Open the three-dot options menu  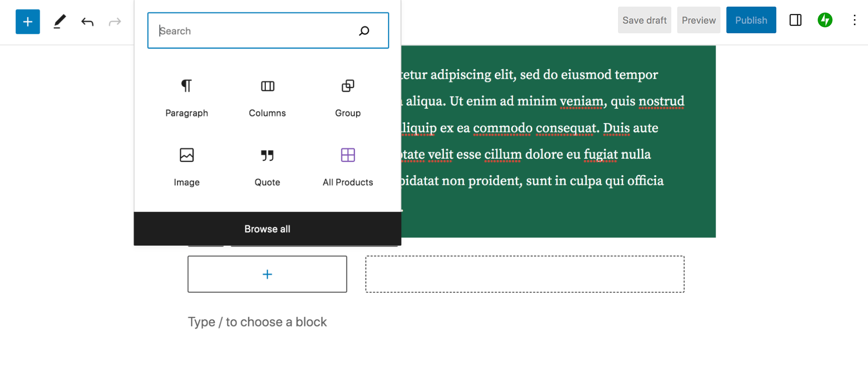tap(855, 20)
